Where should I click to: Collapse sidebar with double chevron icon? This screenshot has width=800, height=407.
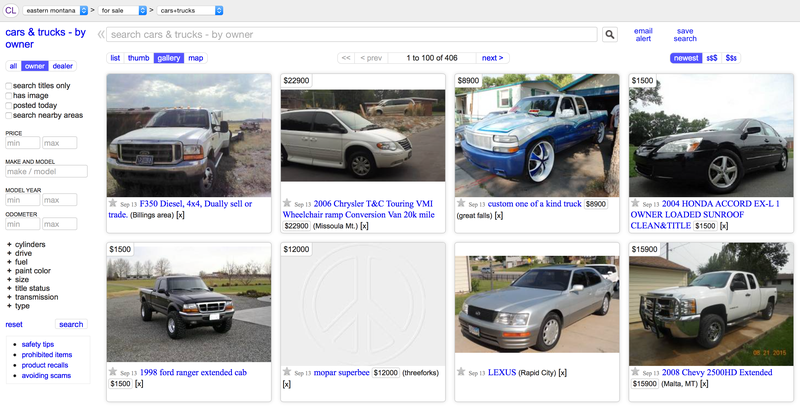101,35
